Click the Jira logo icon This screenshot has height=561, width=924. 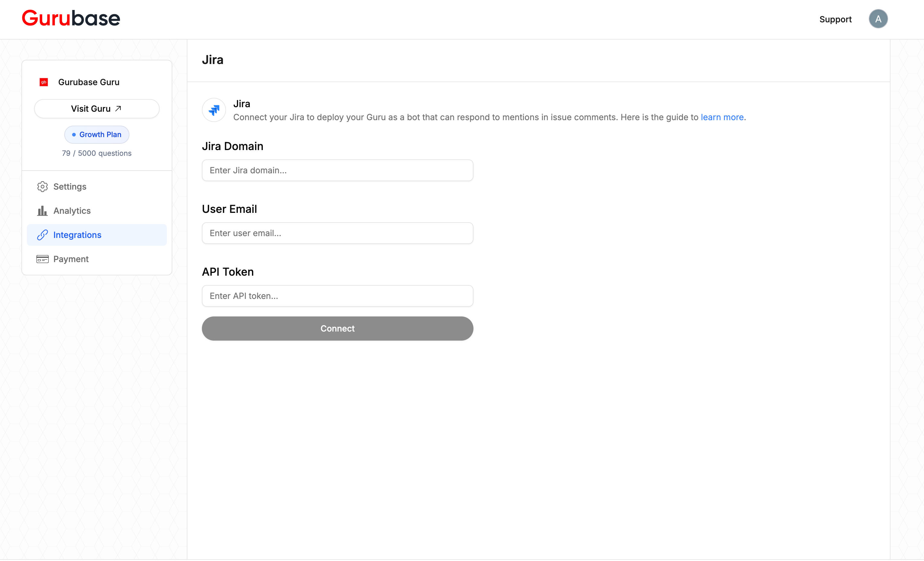pyautogui.click(x=213, y=110)
